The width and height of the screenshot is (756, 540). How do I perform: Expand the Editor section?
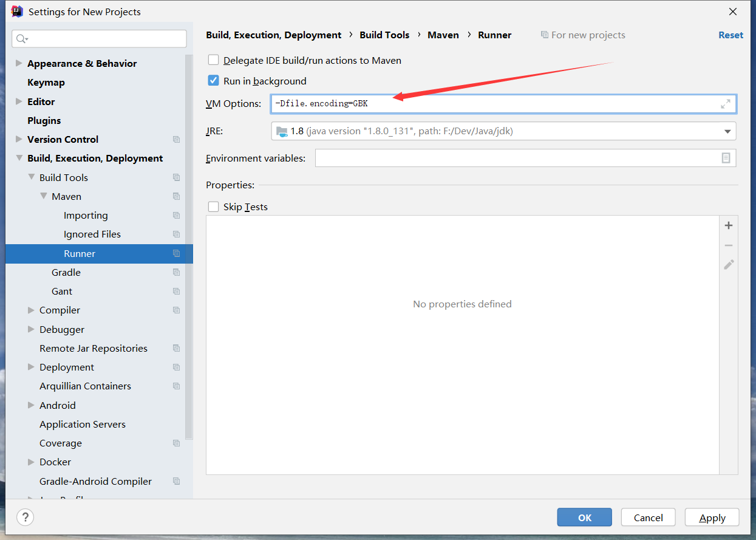[19, 101]
